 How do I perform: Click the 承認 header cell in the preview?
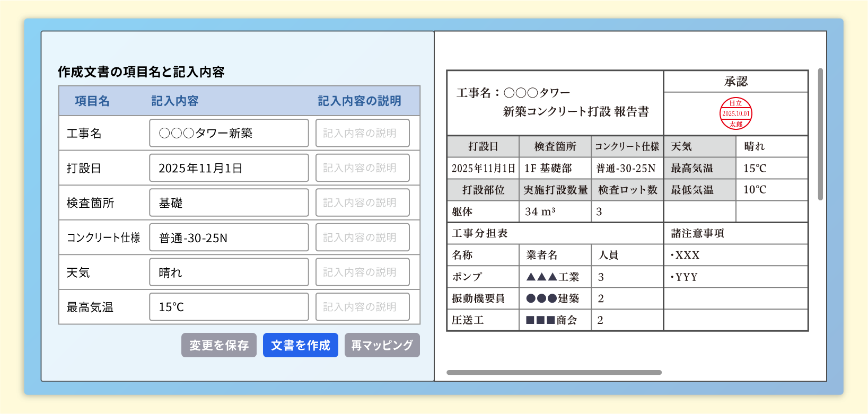click(x=736, y=82)
